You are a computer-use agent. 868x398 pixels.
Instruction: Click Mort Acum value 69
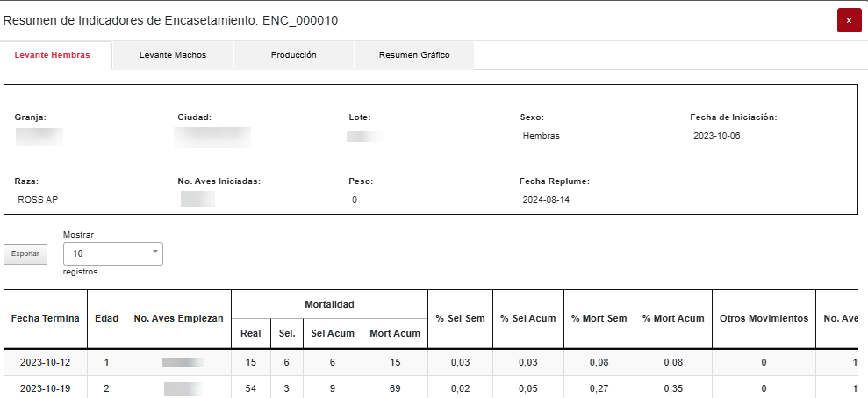click(x=395, y=388)
